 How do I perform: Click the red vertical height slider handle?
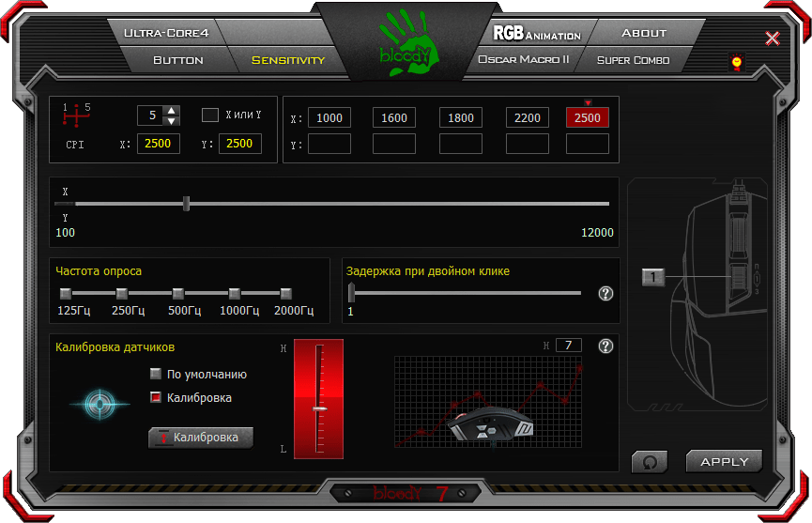(319, 409)
